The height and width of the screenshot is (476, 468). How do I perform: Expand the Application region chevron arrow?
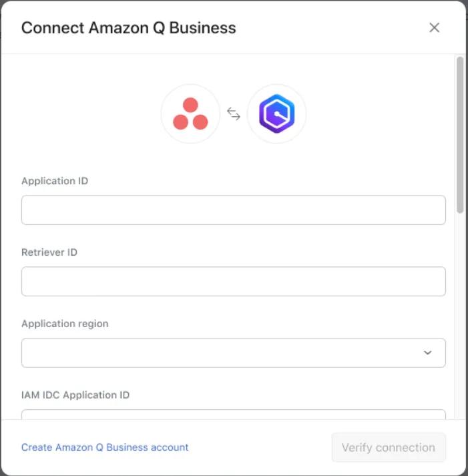(428, 352)
